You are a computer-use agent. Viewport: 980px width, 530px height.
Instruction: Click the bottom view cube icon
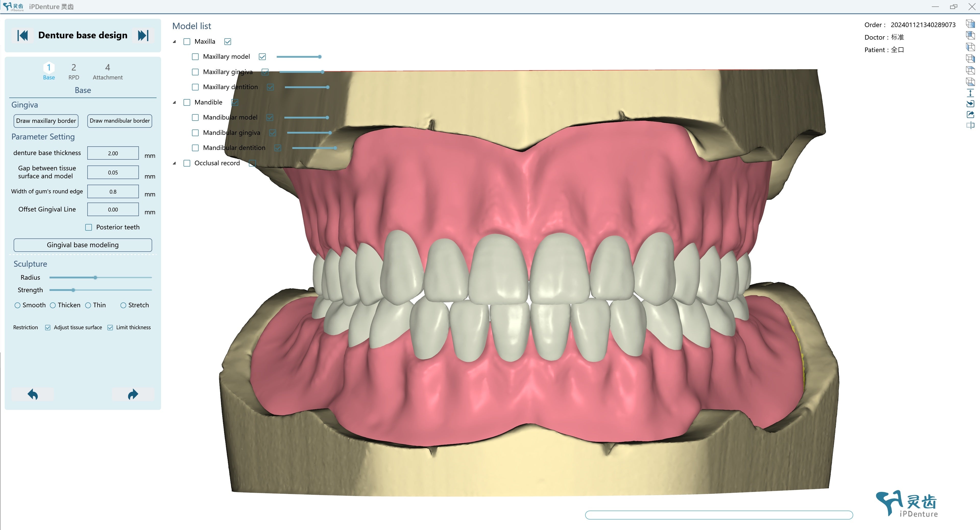(x=970, y=81)
